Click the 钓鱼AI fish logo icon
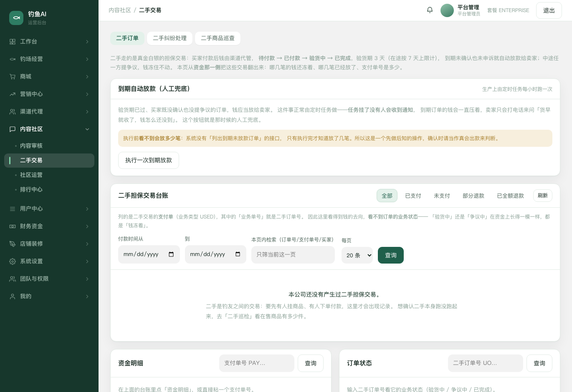The width and height of the screenshot is (572, 392). (x=16, y=18)
